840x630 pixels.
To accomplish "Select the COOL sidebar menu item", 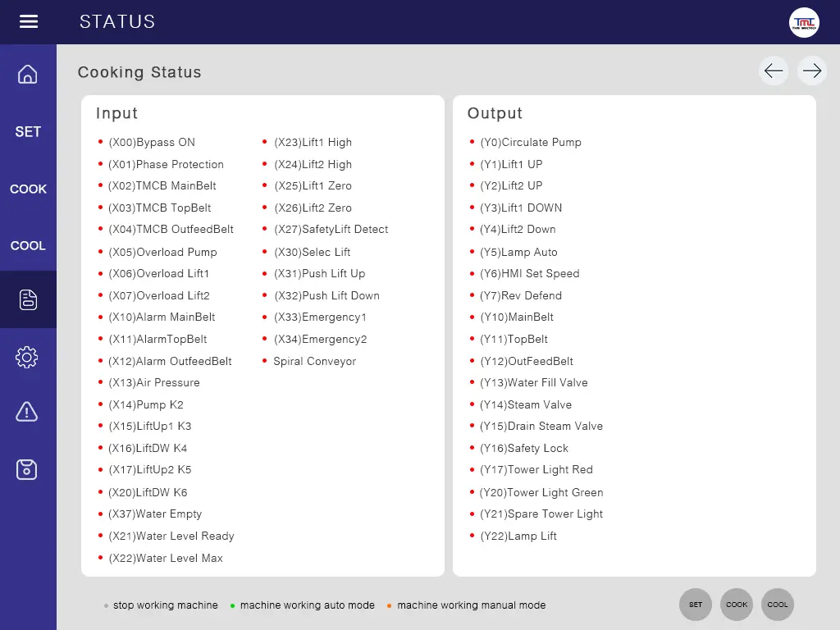I will pyautogui.click(x=28, y=245).
